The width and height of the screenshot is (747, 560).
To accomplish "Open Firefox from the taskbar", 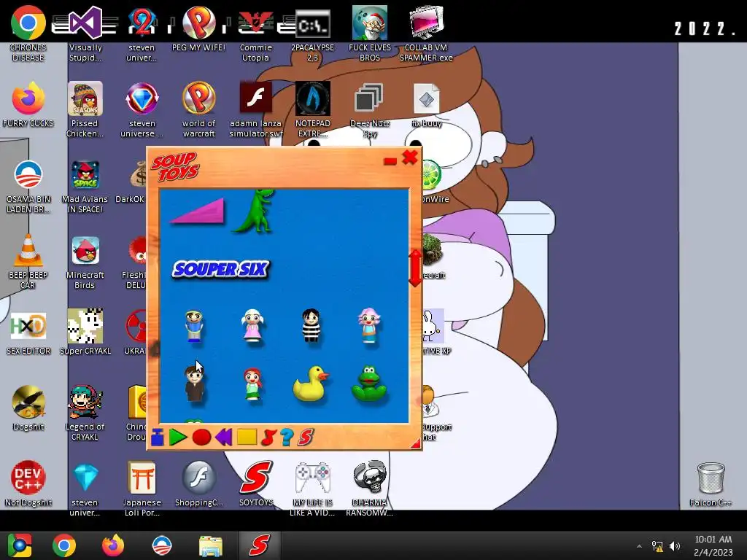I will coord(113,545).
